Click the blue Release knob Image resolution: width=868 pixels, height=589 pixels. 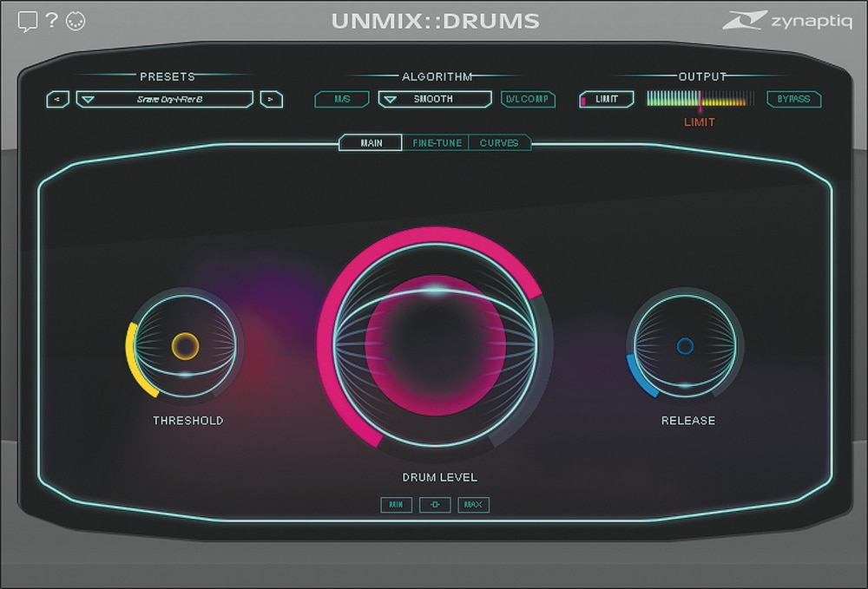pyautogui.click(x=685, y=346)
